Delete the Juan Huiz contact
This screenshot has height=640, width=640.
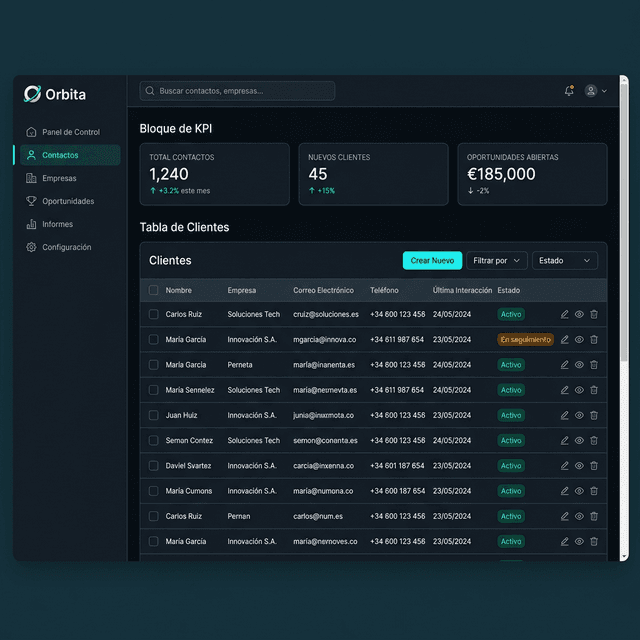(x=594, y=415)
